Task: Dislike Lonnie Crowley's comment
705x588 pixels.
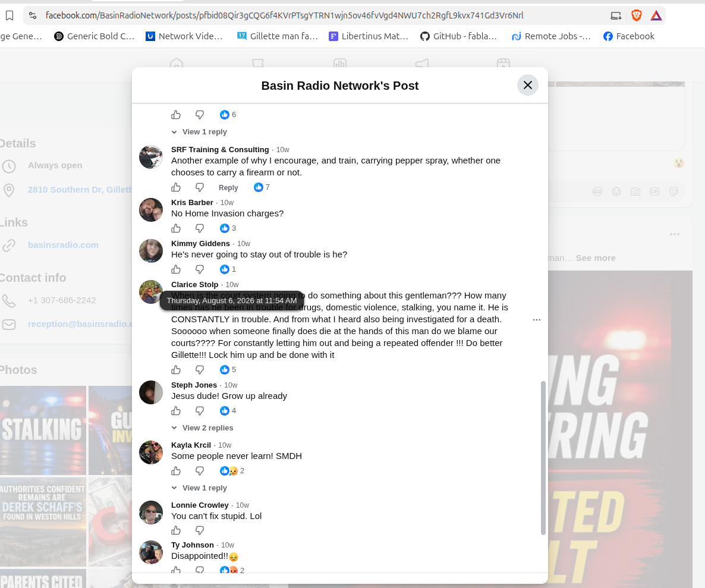Action: pos(200,530)
